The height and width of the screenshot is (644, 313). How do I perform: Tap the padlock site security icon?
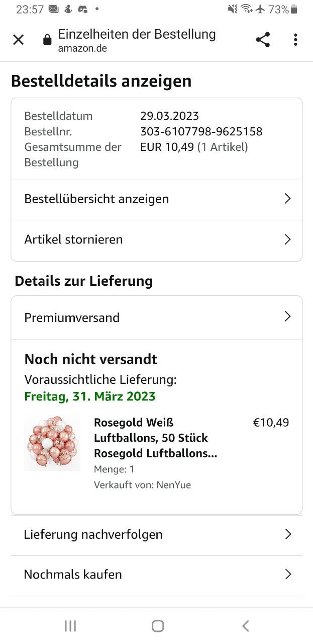(47, 40)
